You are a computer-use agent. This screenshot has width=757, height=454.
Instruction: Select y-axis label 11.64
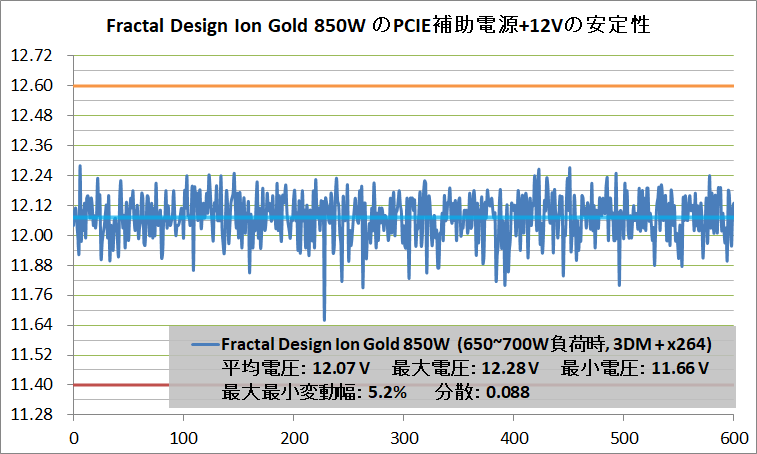point(31,325)
